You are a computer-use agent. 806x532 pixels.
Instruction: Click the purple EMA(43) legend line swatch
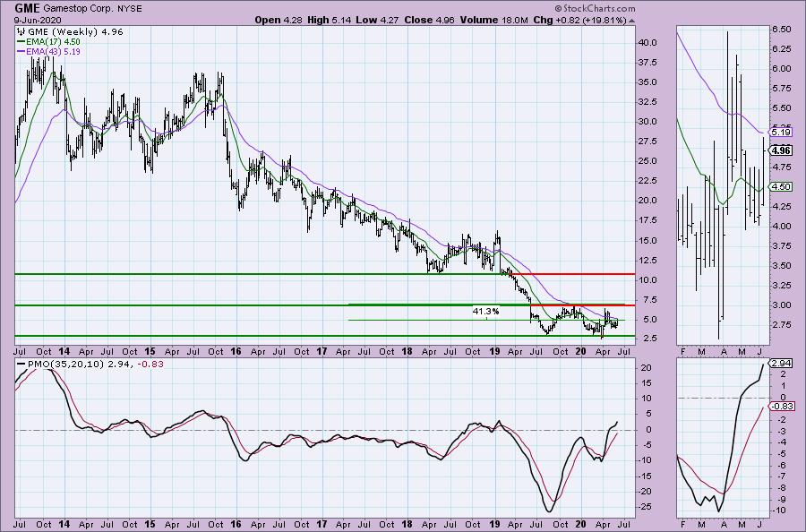21,52
